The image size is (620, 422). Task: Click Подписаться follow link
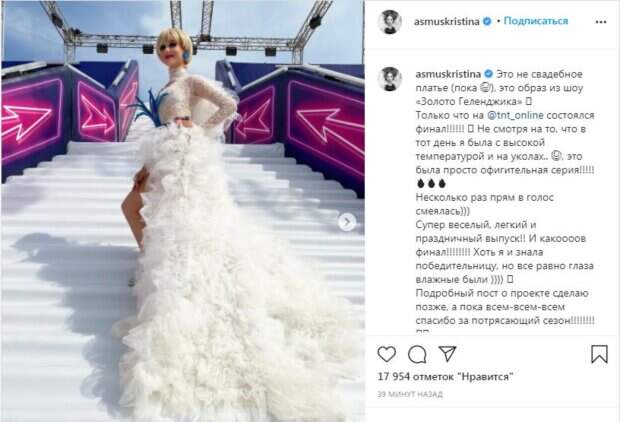point(536,21)
